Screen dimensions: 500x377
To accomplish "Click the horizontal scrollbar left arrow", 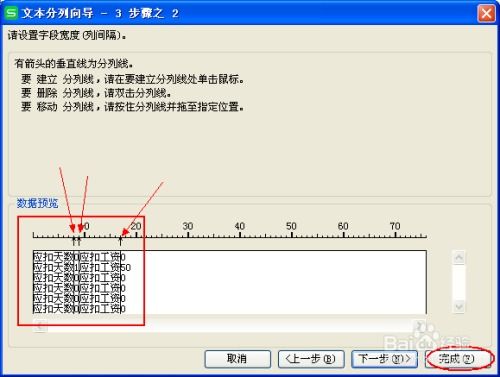I will tap(40, 326).
